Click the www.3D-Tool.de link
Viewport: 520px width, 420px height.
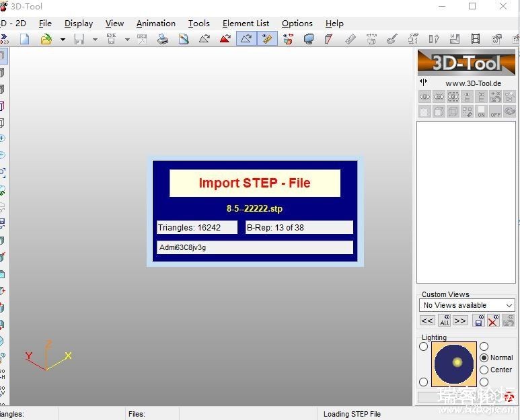473,83
